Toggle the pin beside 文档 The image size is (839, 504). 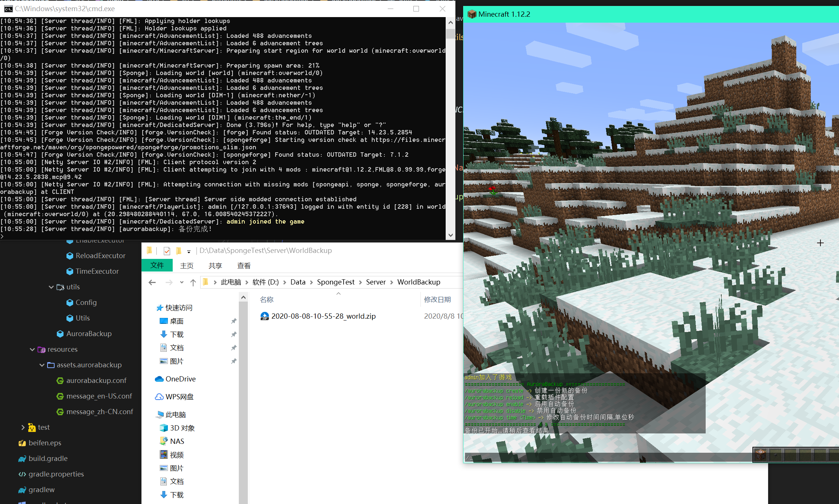(234, 348)
